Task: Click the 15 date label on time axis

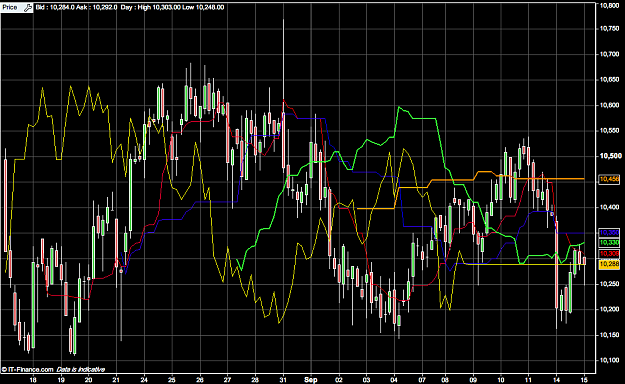Action: pos(584,380)
